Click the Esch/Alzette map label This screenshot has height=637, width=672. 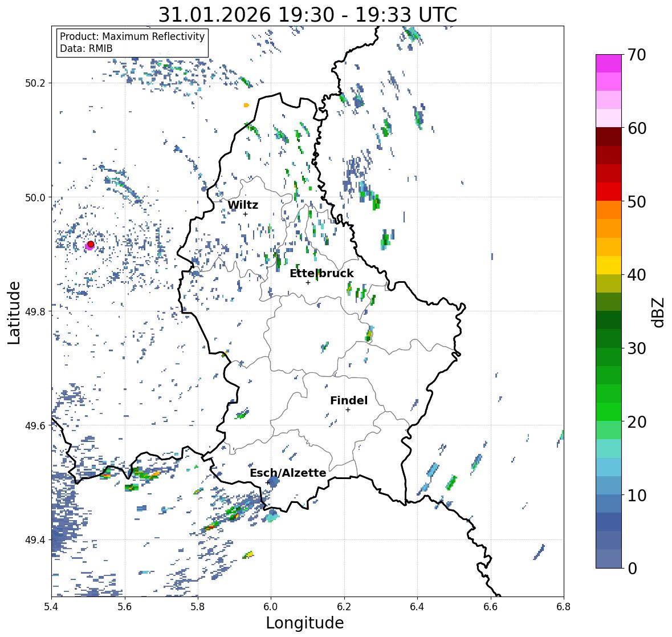click(288, 473)
